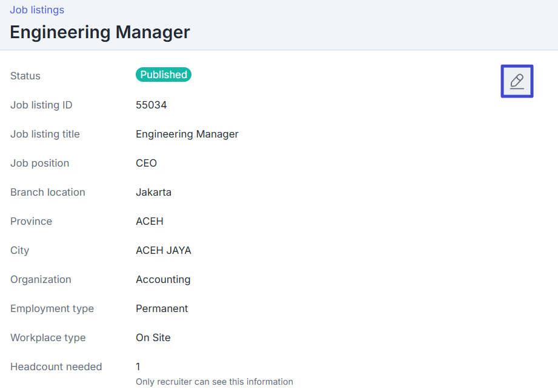Click the Headcount needed label
The height and width of the screenshot is (392, 558).
tap(56, 367)
